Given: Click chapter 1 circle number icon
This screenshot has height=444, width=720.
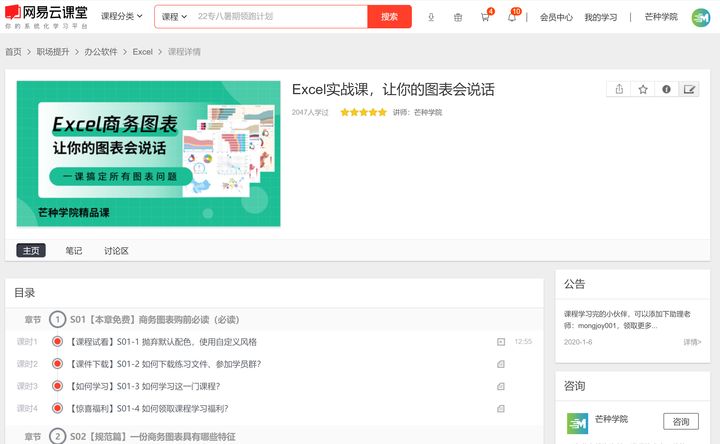Looking at the screenshot, I should pos(57,319).
